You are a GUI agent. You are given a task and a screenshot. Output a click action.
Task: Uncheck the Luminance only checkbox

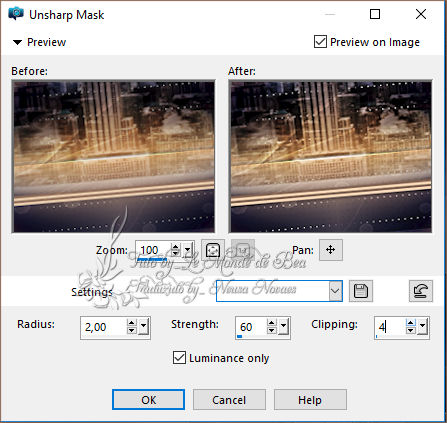tap(179, 358)
